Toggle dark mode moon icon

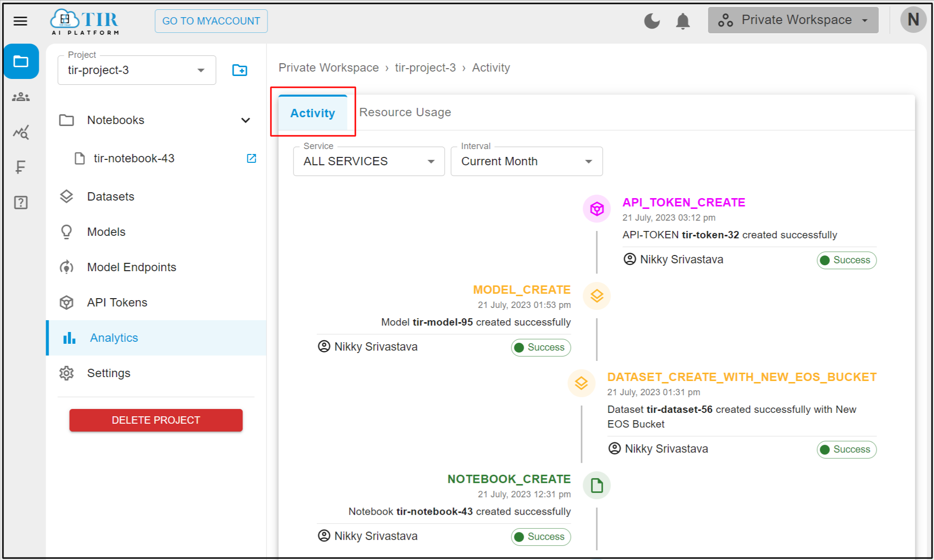pyautogui.click(x=652, y=21)
